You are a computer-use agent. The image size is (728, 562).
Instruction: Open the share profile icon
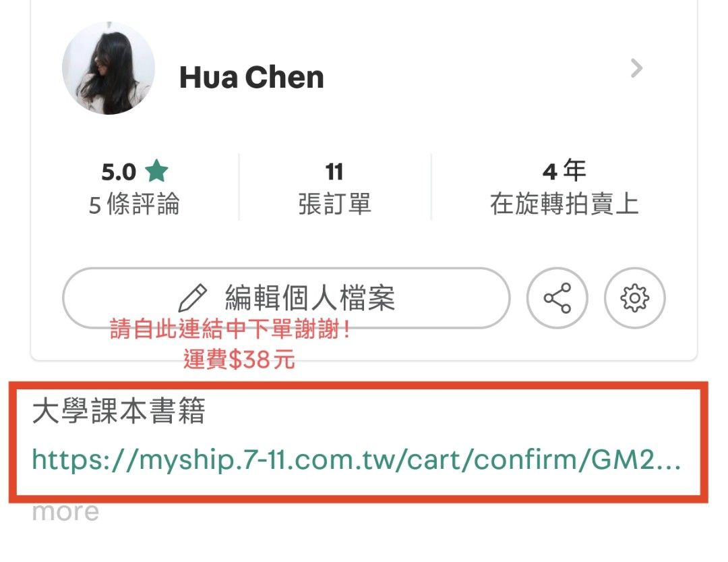[557, 298]
